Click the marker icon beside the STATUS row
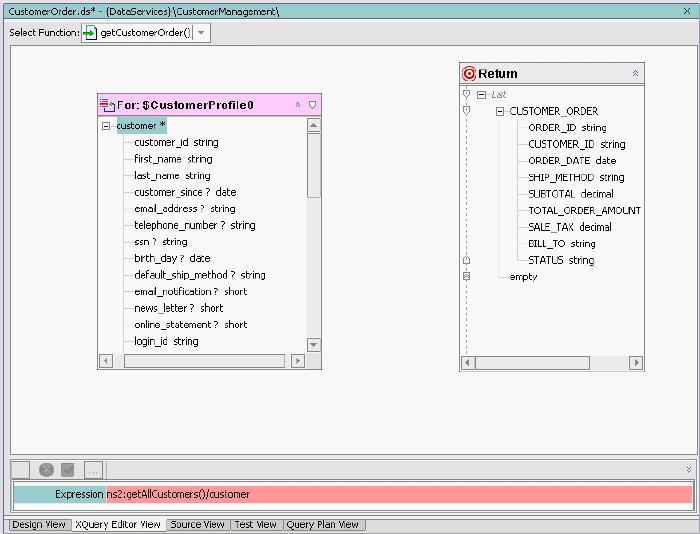This screenshot has width=700, height=534. click(x=467, y=260)
